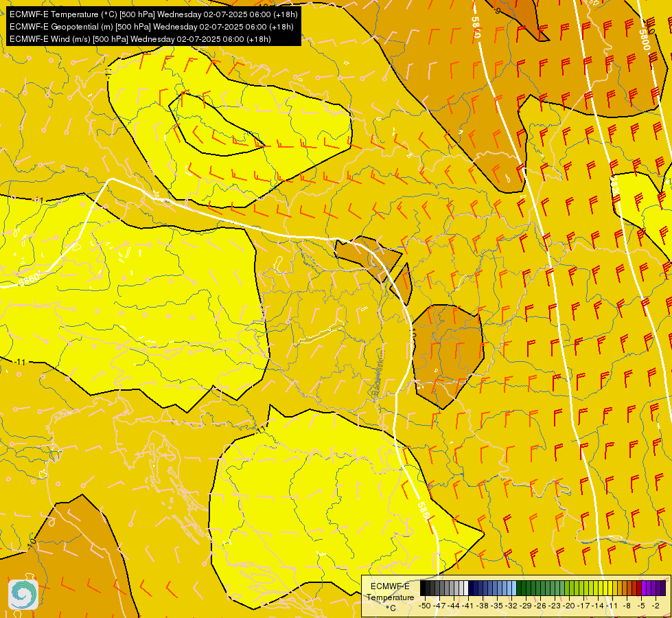
Task: Click the -20 legend value
Action: pos(570,606)
